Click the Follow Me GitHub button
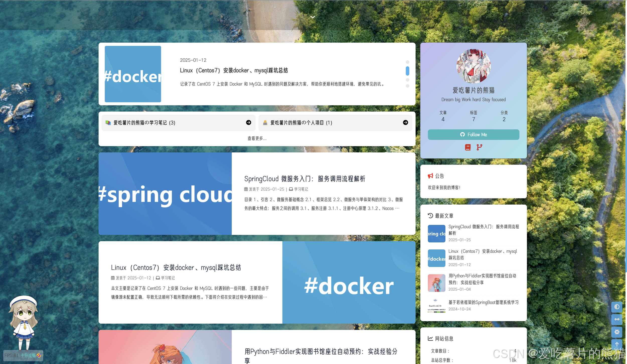The image size is (627, 364). pos(473,135)
